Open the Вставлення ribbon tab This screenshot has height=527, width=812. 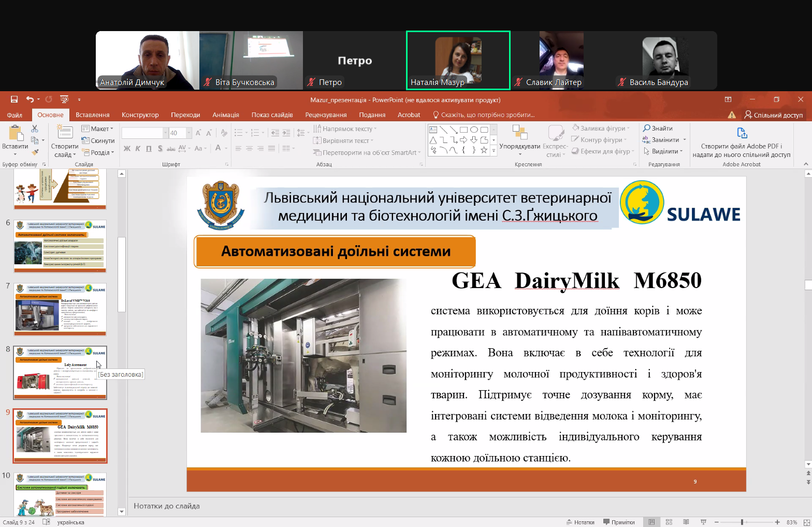tap(92, 115)
